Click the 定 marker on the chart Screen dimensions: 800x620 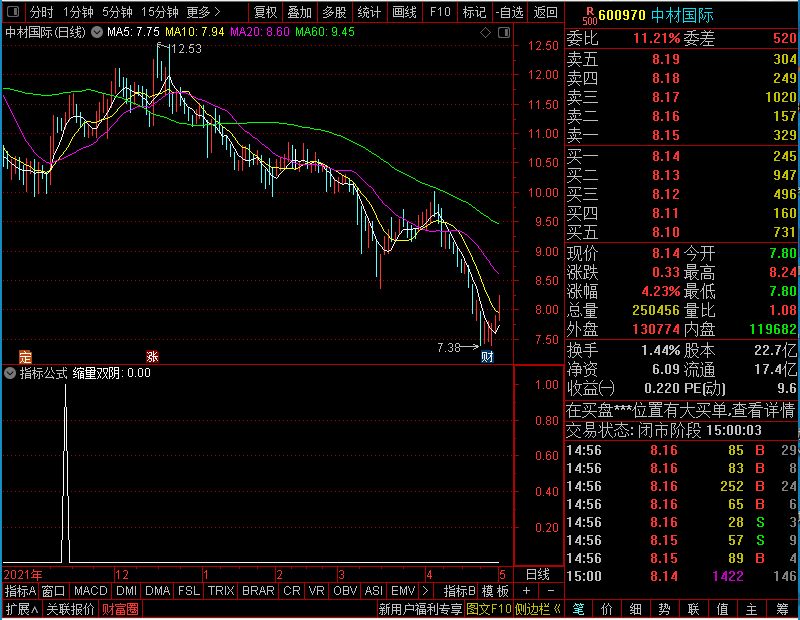(x=25, y=357)
